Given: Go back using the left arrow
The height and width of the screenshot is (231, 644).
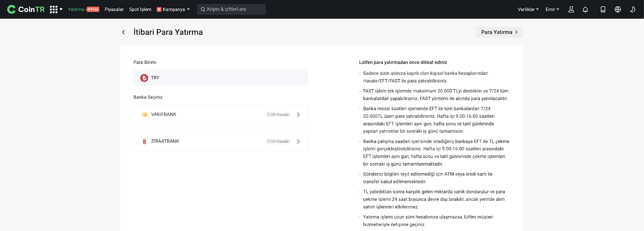Looking at the screenshot, I should (124, 32).
